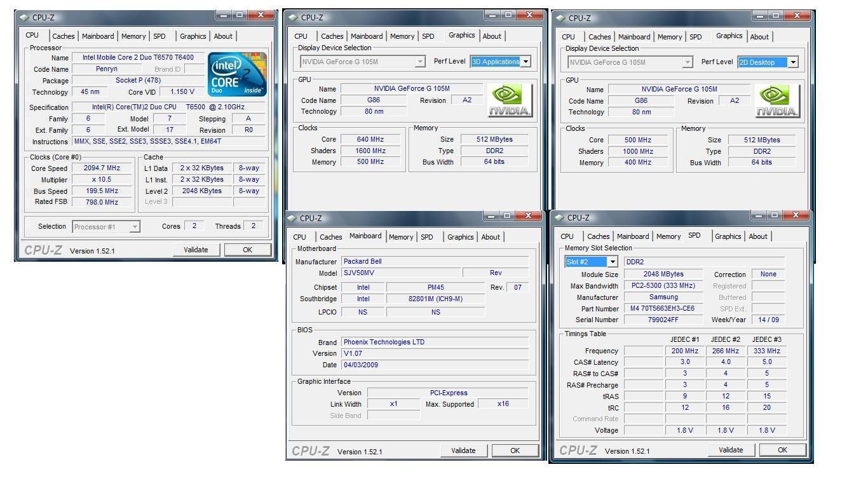Click the Package value 'Socket P (478)'
The image size is (868, 488).
pos(138,80)
